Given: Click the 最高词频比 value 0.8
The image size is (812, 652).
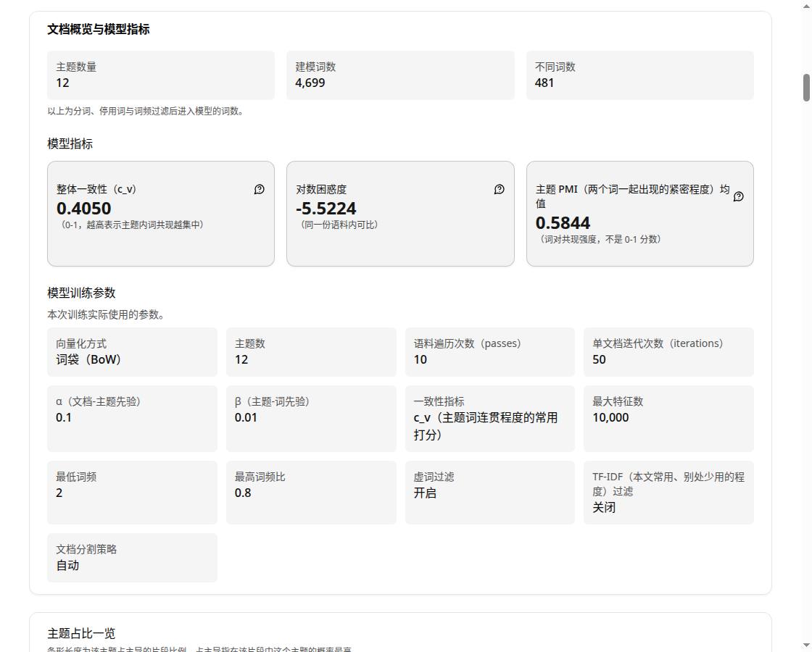Looking at the screenshot, I should [243, 493].
